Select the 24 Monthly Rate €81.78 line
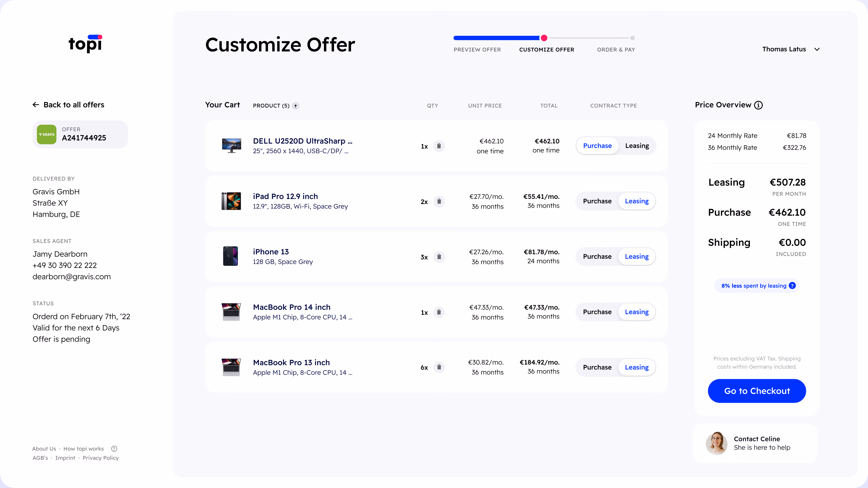Screen dimensions: 868x488 (757, 136)
